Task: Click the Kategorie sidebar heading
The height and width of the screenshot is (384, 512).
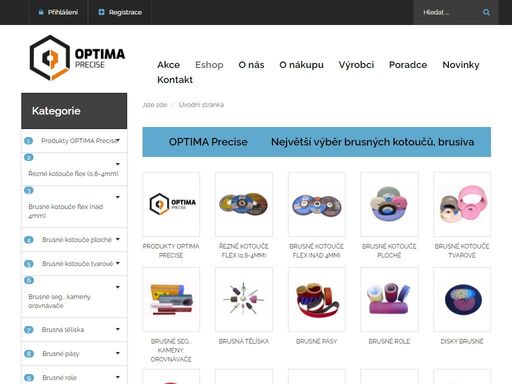Action: click(x=74, y=111)
